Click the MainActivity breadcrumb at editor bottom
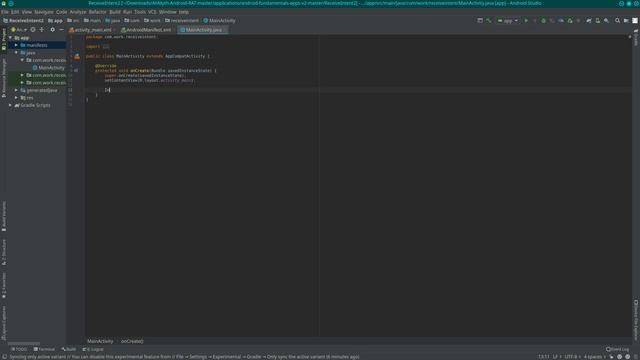640x360 pixels. pyautogui.click(x=100, y=341)
